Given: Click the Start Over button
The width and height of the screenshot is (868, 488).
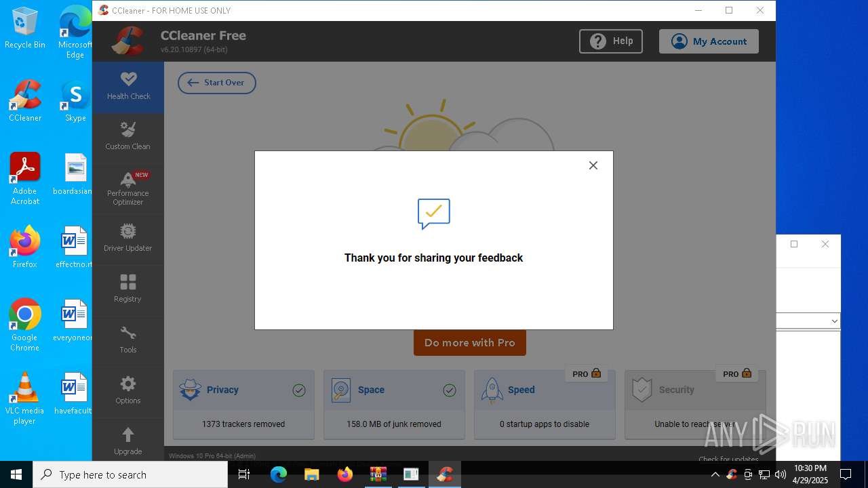Looking at the screenshot, I should pos(217,83).
